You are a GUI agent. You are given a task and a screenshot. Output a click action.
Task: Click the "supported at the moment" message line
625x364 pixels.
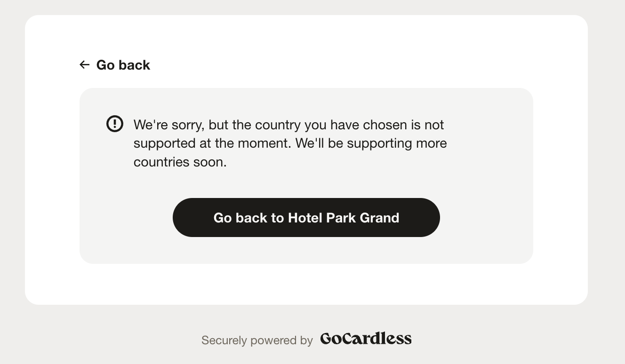(290, 143)
